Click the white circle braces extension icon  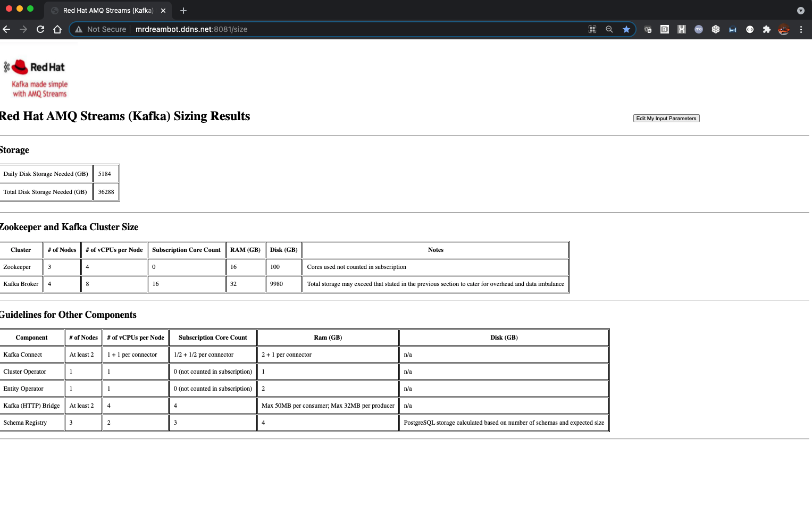[750, 29]
